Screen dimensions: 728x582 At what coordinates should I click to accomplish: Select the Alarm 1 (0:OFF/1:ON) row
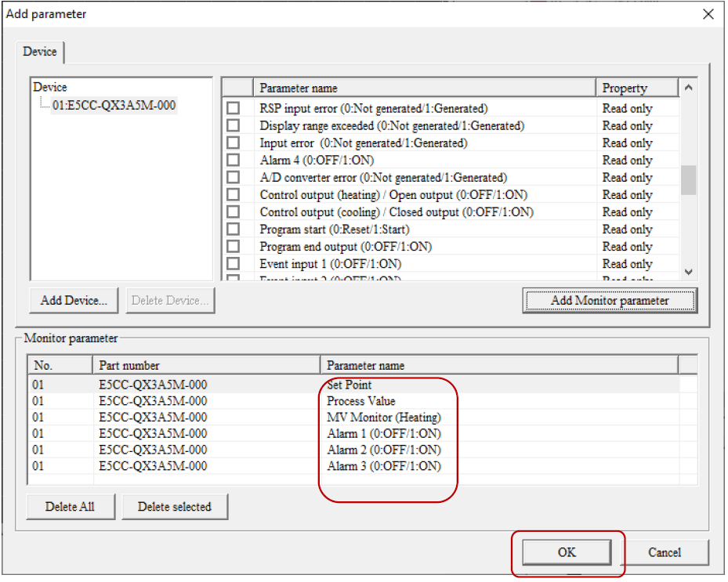point(353,433)
